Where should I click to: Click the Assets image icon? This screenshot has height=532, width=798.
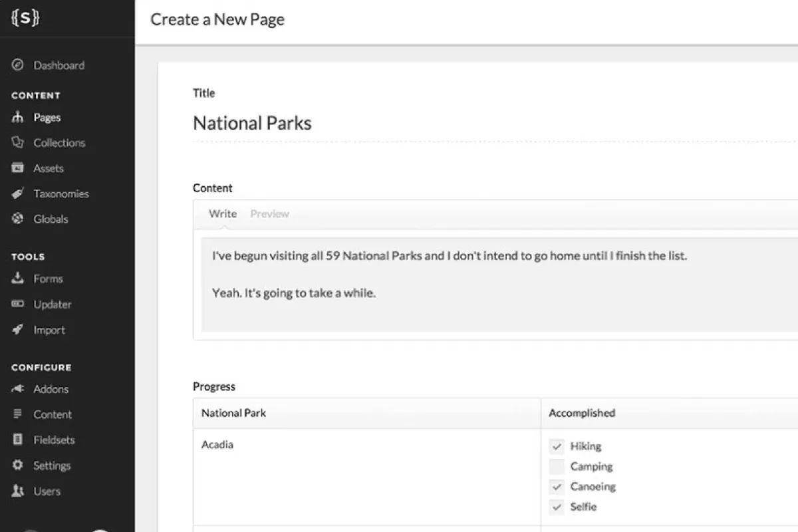[x=18, y=168]
